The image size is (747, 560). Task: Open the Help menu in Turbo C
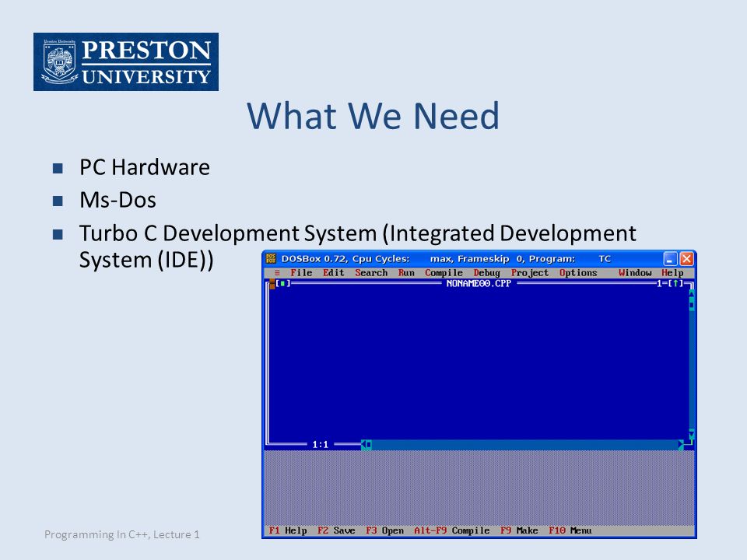(672, 273)
